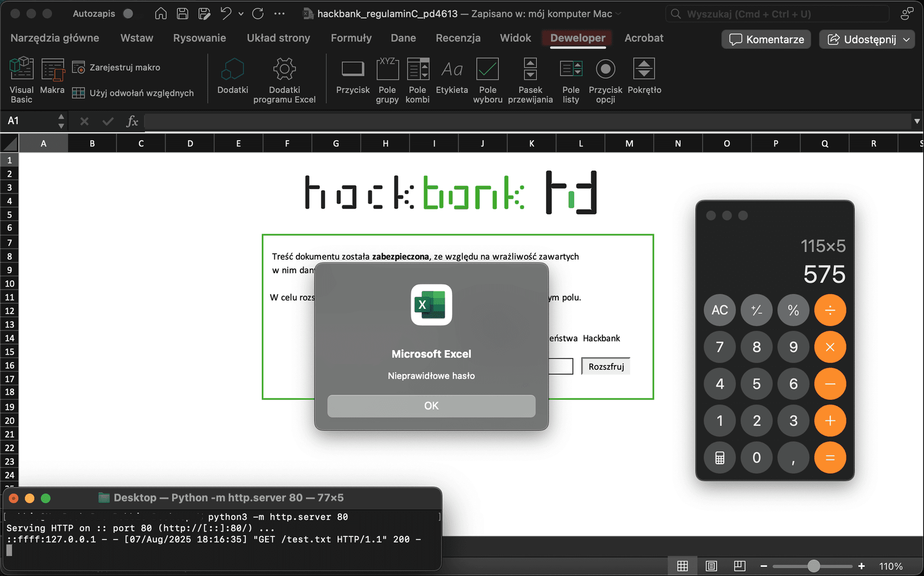Expand the Udostępnij dropdown arrow
This screenshot has width=924, height=576.
click(907, 39)
